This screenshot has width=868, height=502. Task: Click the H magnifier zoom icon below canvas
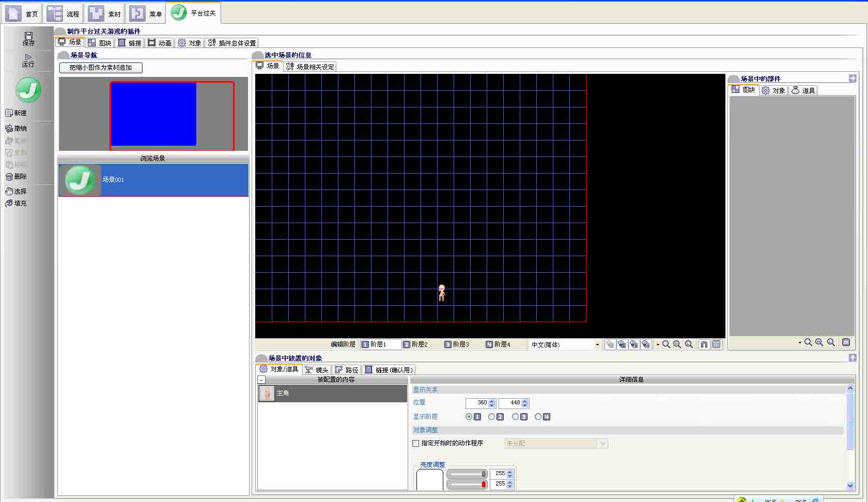(x=677, y=344)
